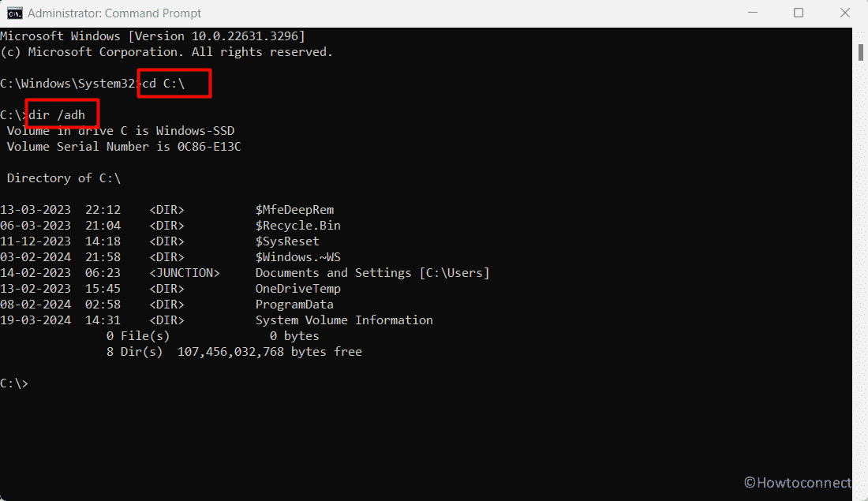Click 'System Volume Information' entry
868x501 pixels.
[344, 320]
